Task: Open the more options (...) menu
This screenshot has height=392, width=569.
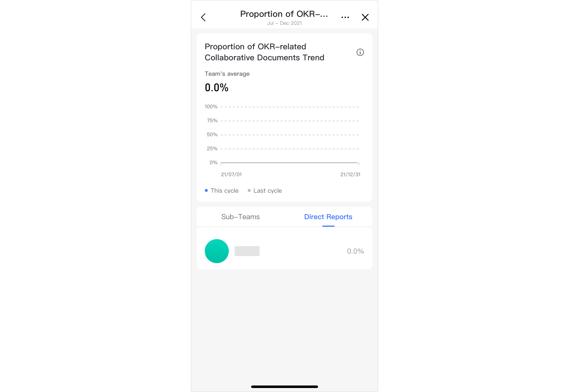Action: point(345,17)
